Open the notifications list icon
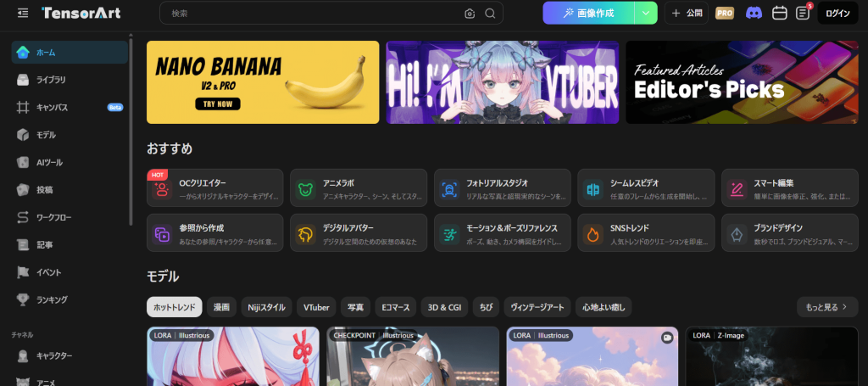 (803, 13)
